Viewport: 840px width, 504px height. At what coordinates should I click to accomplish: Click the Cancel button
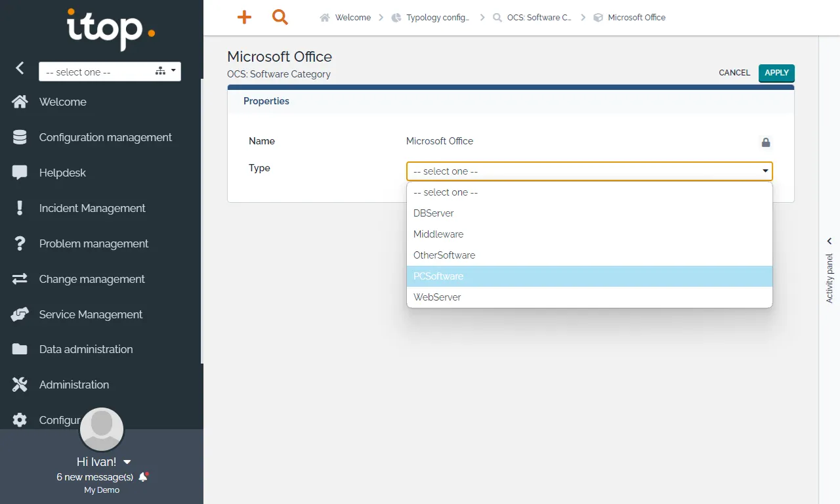point(734,73)
